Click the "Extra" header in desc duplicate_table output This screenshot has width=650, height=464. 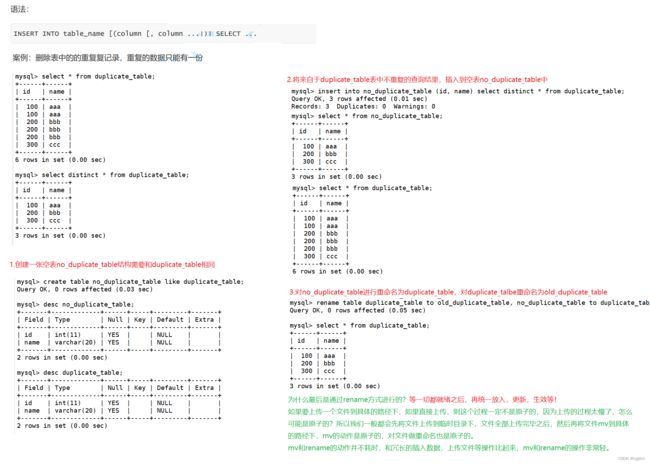point(204,388)
